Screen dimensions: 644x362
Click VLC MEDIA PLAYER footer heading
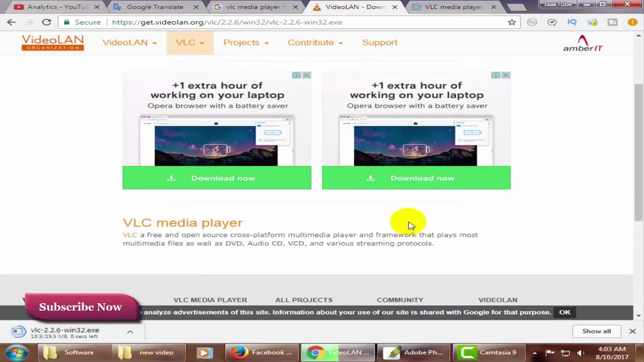click(x=210, y=300)
